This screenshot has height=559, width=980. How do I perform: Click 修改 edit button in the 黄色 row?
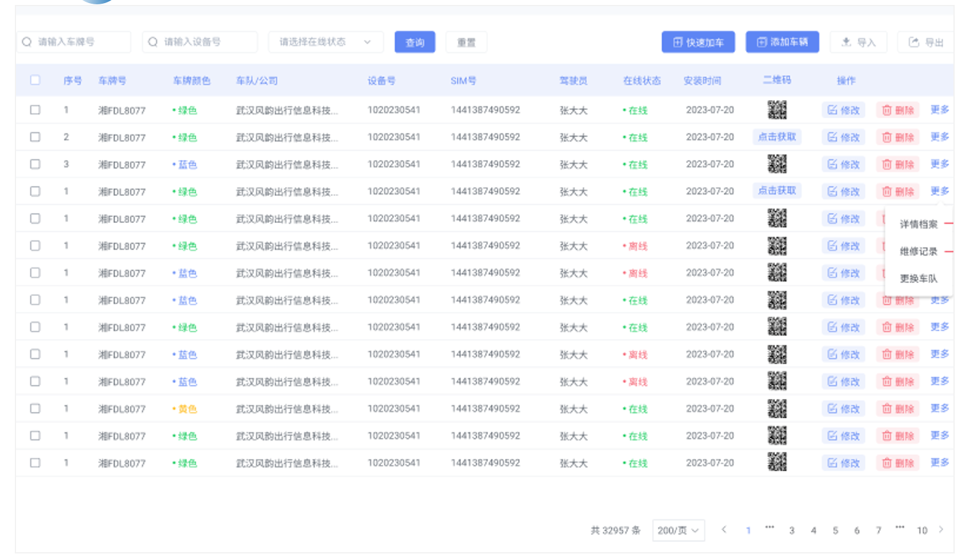844,409
